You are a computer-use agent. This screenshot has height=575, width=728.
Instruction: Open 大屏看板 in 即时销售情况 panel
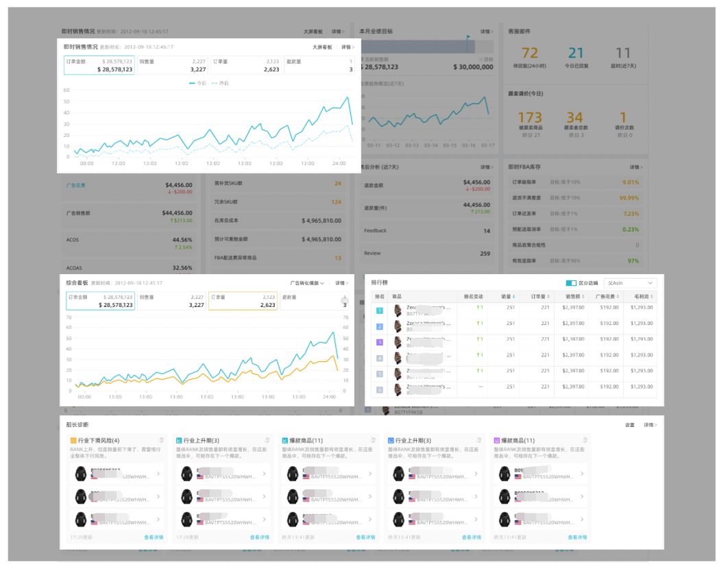322,47
